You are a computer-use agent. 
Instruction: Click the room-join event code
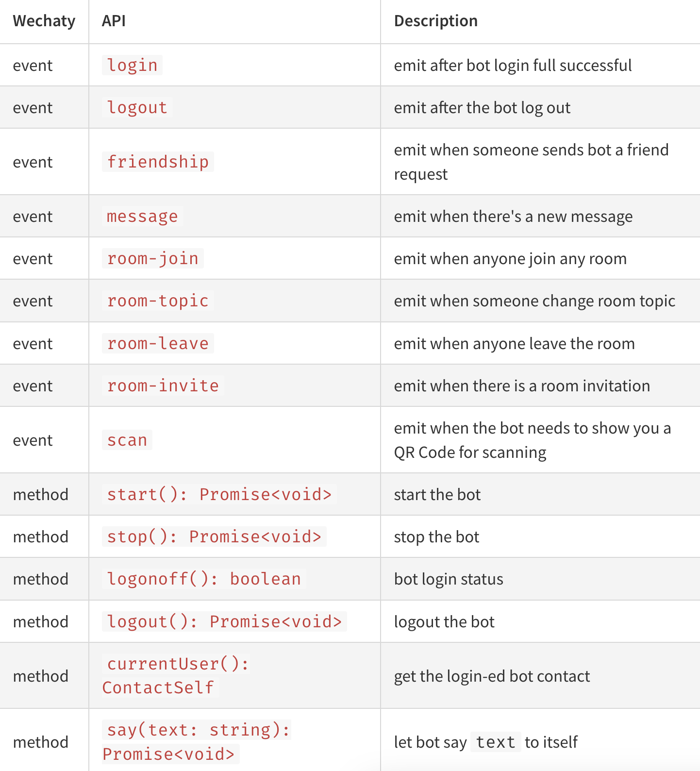point(152,258)
